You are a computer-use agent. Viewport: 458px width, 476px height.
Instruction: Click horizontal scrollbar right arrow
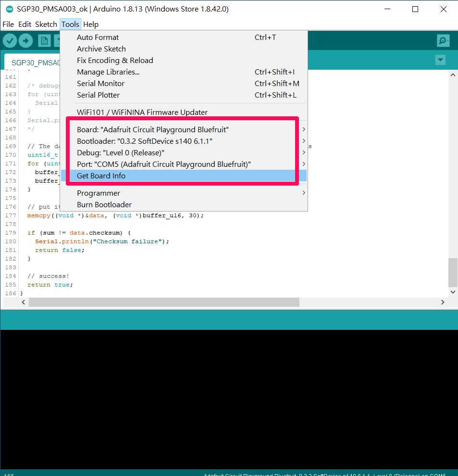click(443, 302)
